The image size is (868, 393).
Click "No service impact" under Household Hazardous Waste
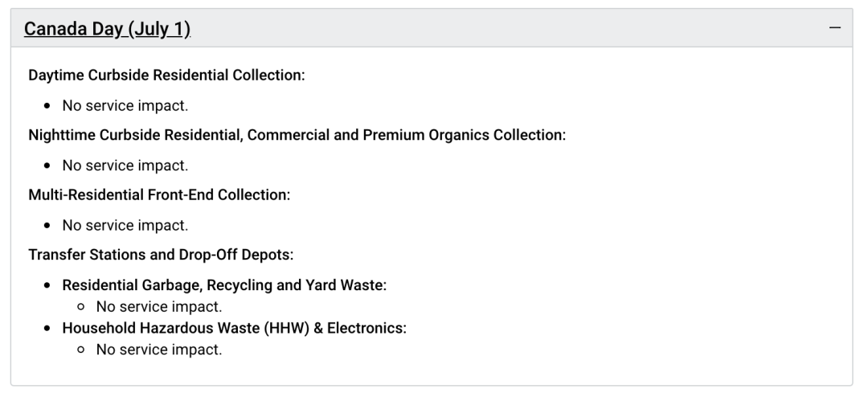pyautogui.click(x=159, y=350)
